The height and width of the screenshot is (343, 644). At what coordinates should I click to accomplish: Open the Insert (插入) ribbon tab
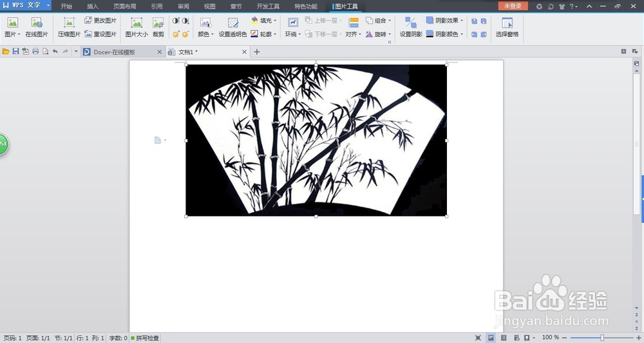(93, 6)
